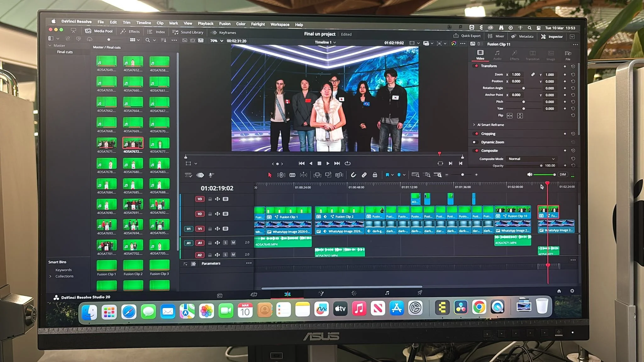Switch to the Audio tab in Inspector
Viewport: 644px width, 362px height.
(x=497, y=55)
